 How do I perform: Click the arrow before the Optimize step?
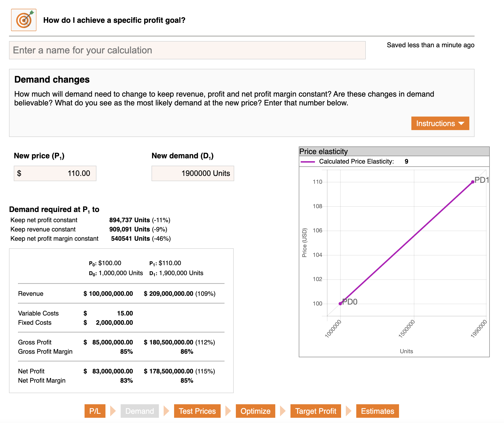(228, 411)
